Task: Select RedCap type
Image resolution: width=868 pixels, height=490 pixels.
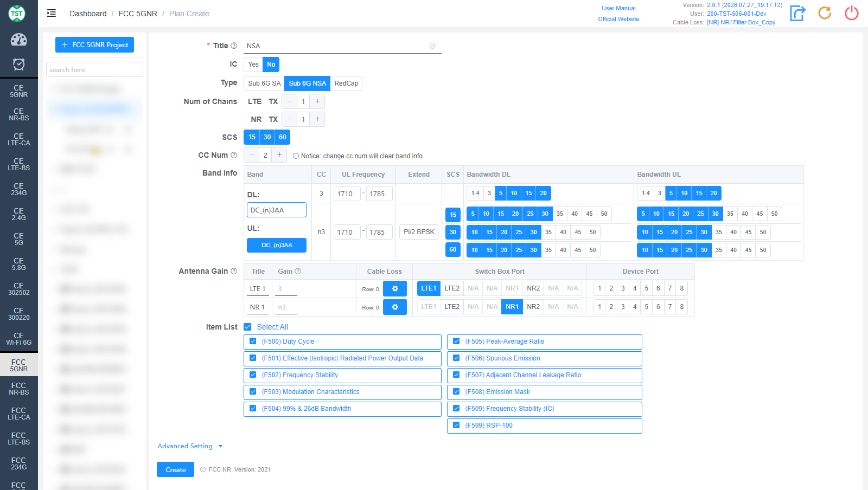Action: tap(346, 83)
